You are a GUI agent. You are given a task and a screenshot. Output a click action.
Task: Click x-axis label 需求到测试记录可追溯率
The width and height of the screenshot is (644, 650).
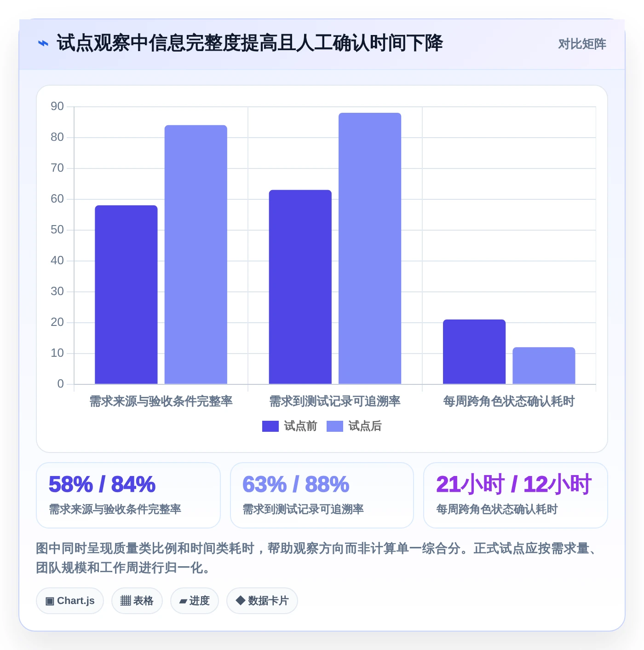pos(335,401)
